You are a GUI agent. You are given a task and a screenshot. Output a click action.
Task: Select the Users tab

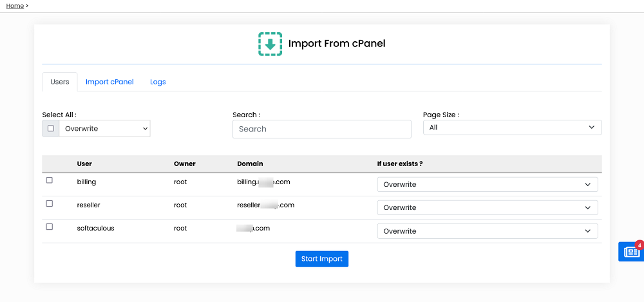60,82
